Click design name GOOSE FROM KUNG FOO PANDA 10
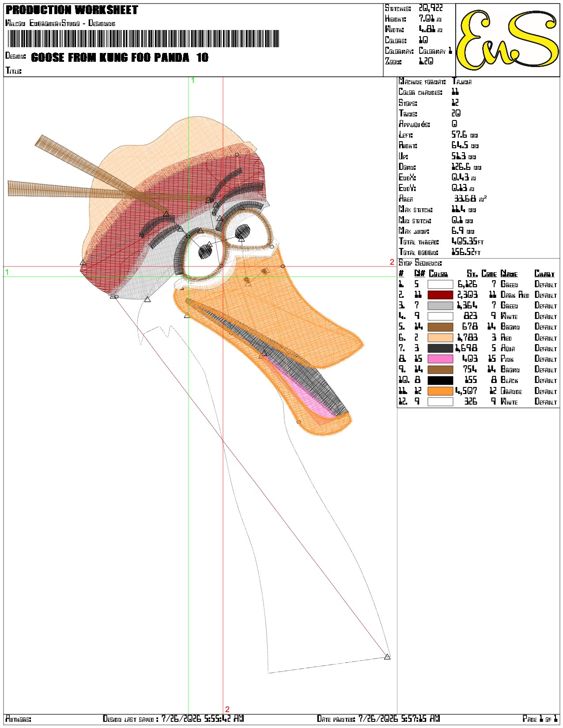 (x=120, y=57)
